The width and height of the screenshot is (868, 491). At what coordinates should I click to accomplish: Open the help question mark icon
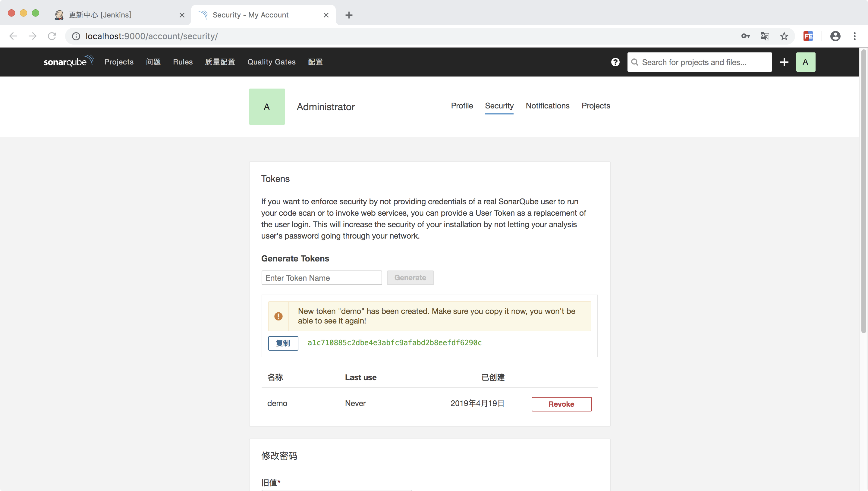(615, 62)
